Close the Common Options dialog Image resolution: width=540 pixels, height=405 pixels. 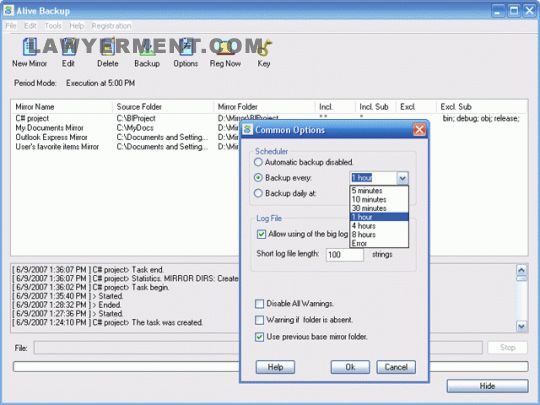point(419,130)
